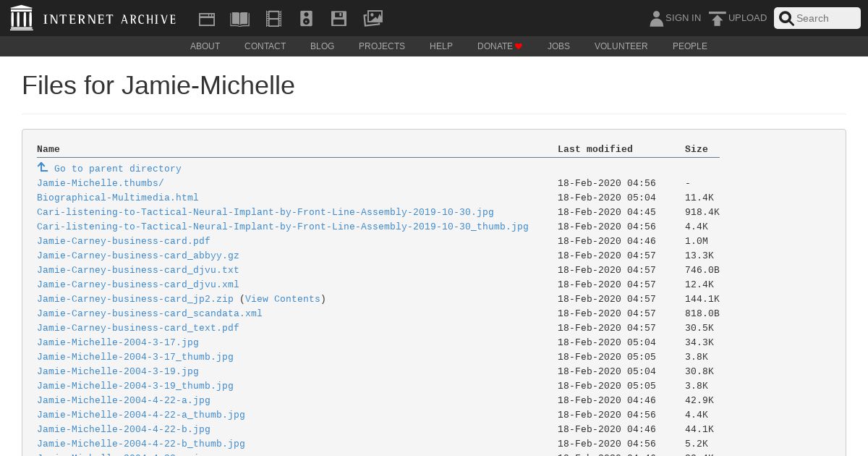Screen dimensions: 868x456
Task: Open Jamie-Michelle-2004-3-19.jpg
Action: point(118,371)
